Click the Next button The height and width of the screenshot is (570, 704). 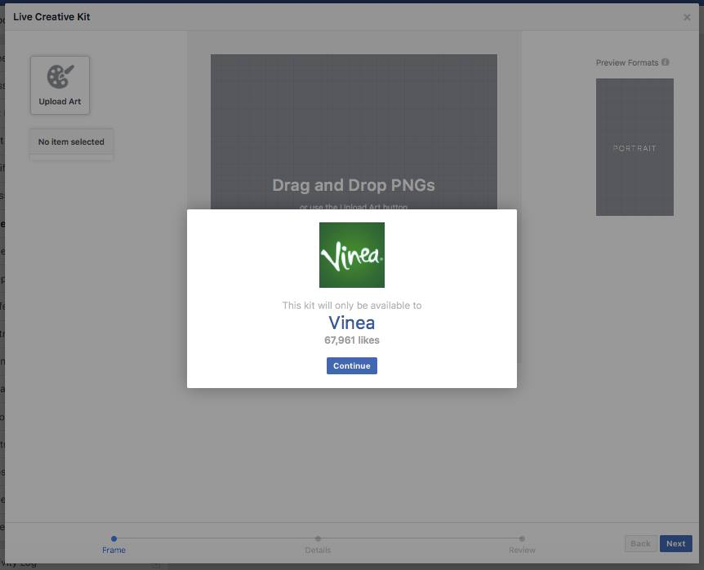click(676, 544)
